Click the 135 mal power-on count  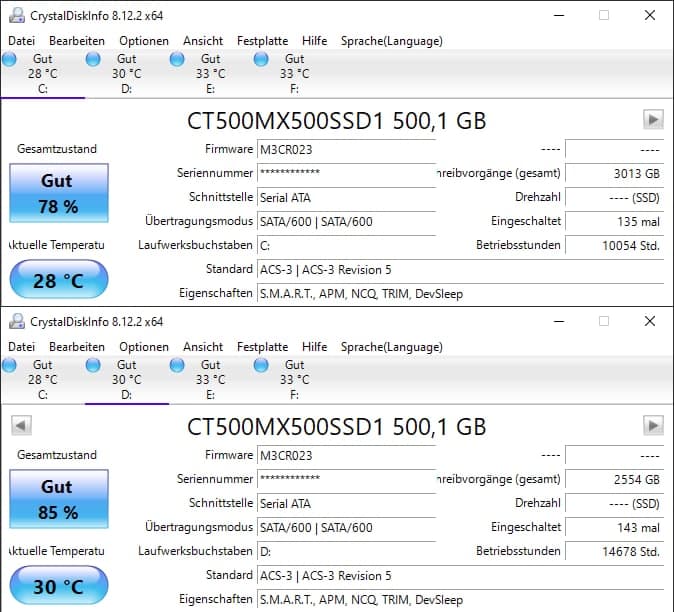(614, 222)
